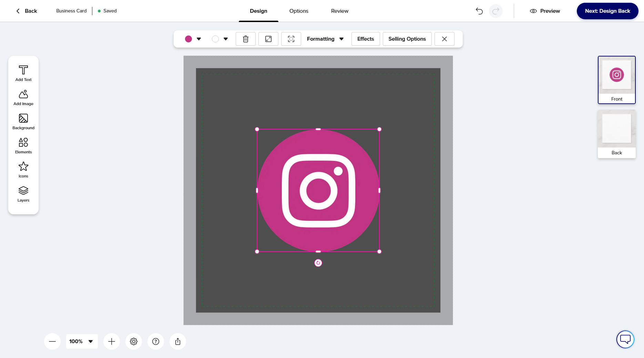Open the editor settings gear
644x358 pixels.
pyautogui.click(x=134, y=341)
